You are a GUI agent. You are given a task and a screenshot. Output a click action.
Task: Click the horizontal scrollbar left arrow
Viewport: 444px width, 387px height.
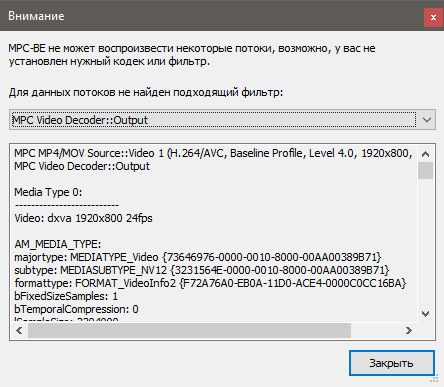coord(19,331)
